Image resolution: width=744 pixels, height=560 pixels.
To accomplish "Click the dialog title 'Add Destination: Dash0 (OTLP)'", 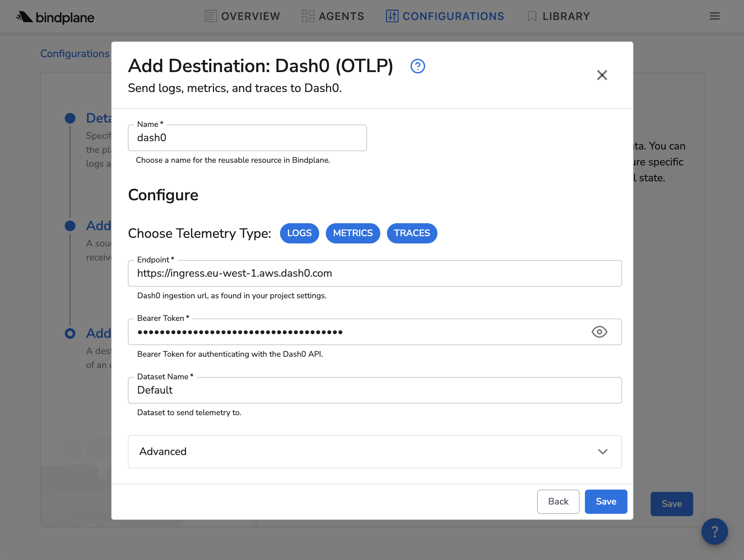I will pos(261,66).
